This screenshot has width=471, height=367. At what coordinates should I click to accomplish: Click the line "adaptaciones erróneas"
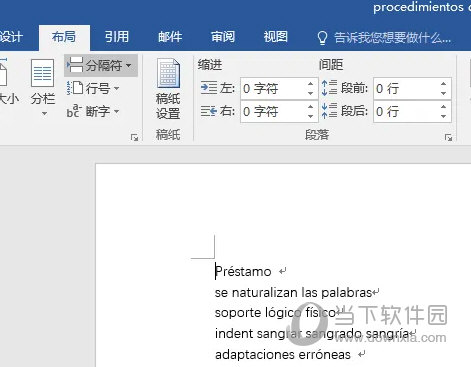tap(283, 354)
